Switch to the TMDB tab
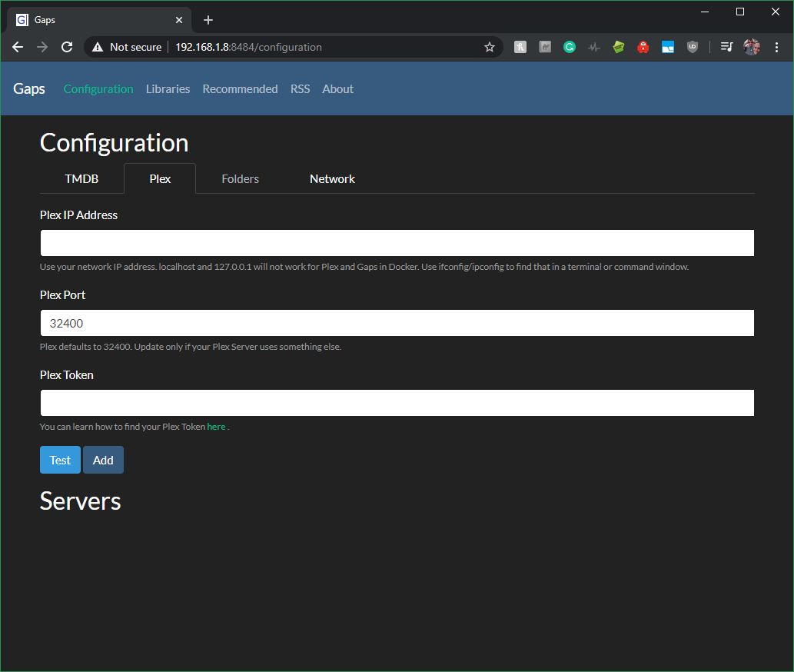 pos(81,178)
